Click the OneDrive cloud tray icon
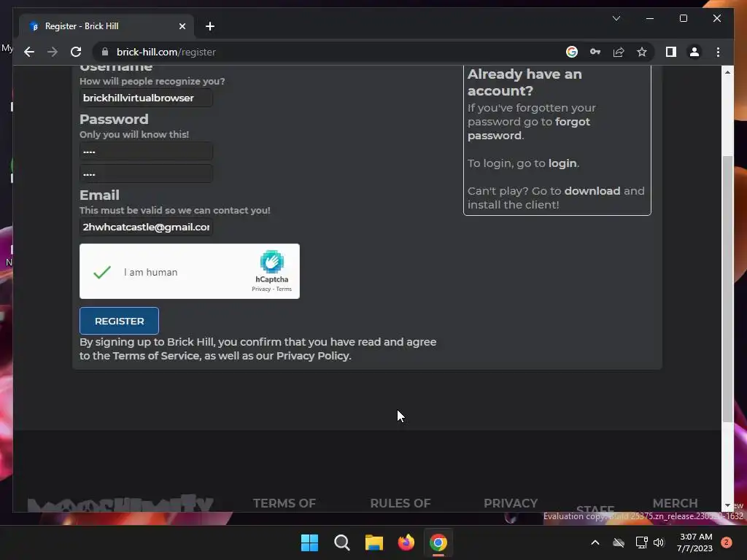 [x=619, y=542]
